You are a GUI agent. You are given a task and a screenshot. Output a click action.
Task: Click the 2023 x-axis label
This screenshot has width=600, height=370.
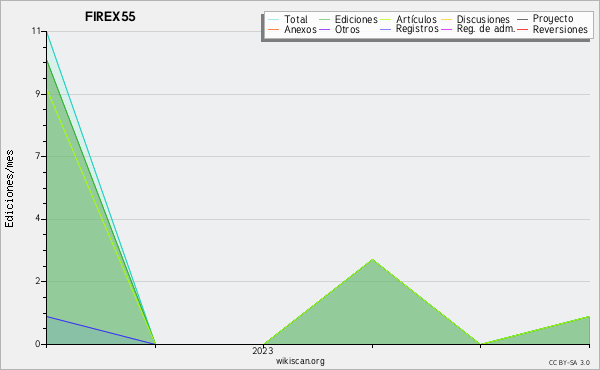click(263, 350)
